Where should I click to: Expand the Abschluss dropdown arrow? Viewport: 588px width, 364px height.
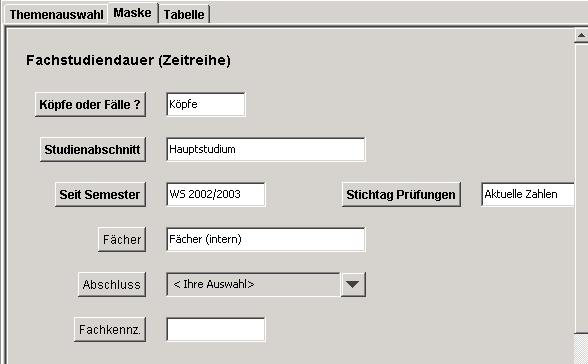pos(353,285)
